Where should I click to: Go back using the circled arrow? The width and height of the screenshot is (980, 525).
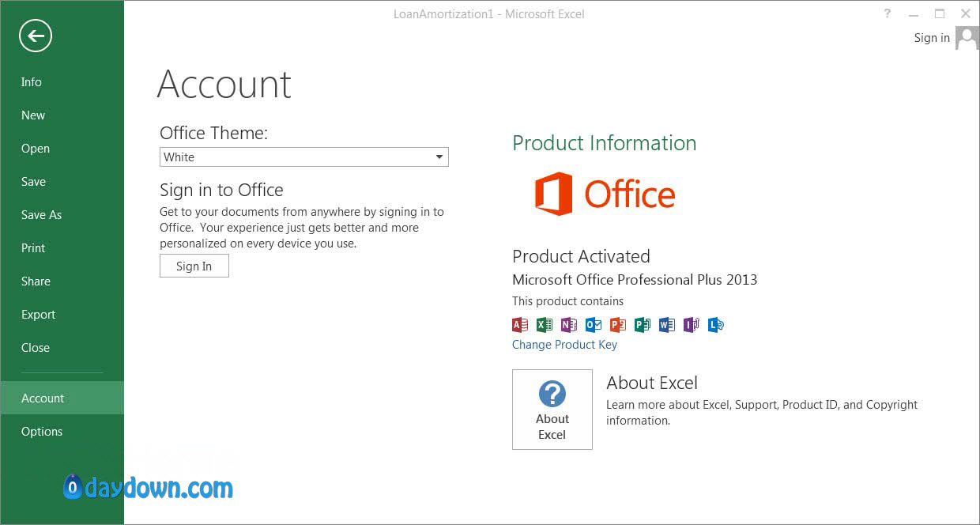(x=36, y=36)
